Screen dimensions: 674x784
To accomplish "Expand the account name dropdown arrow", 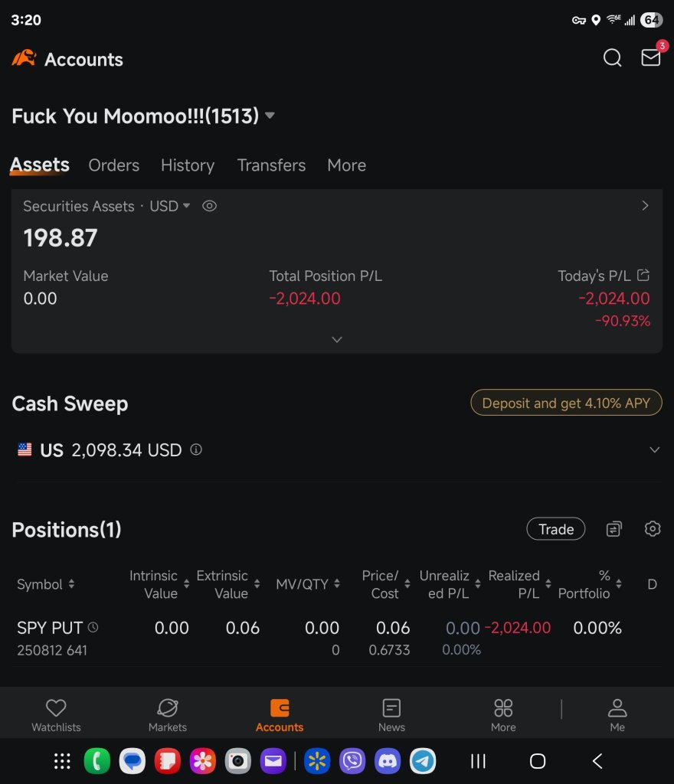I will point(270,116).
